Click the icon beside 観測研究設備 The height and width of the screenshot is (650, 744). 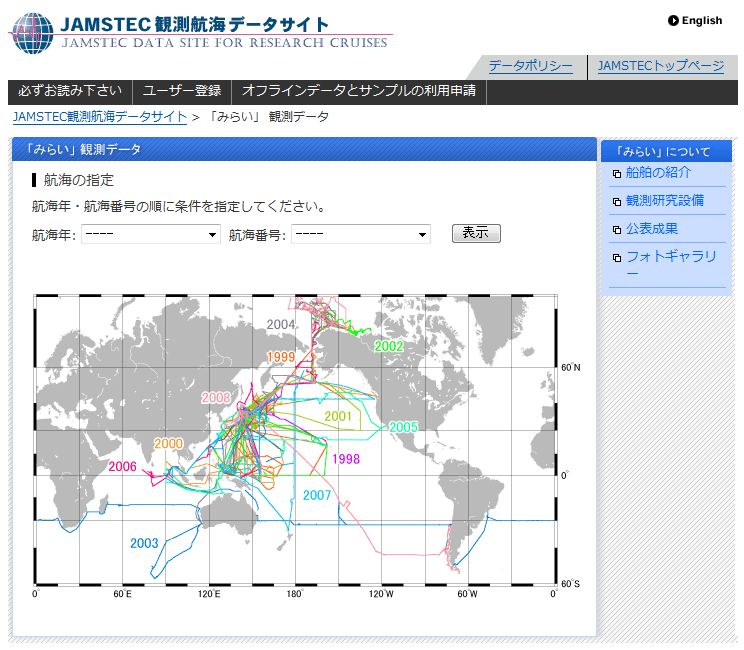pos(616,202)
